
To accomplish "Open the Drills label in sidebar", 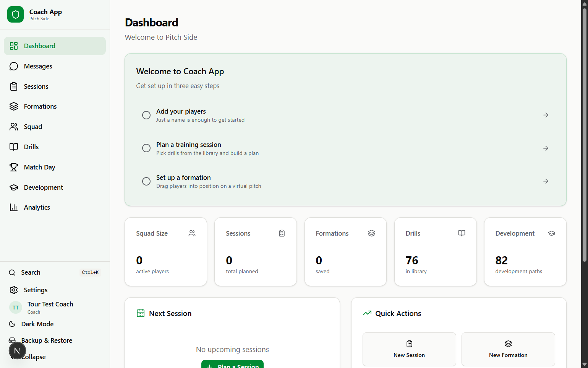I will point(31,147).
